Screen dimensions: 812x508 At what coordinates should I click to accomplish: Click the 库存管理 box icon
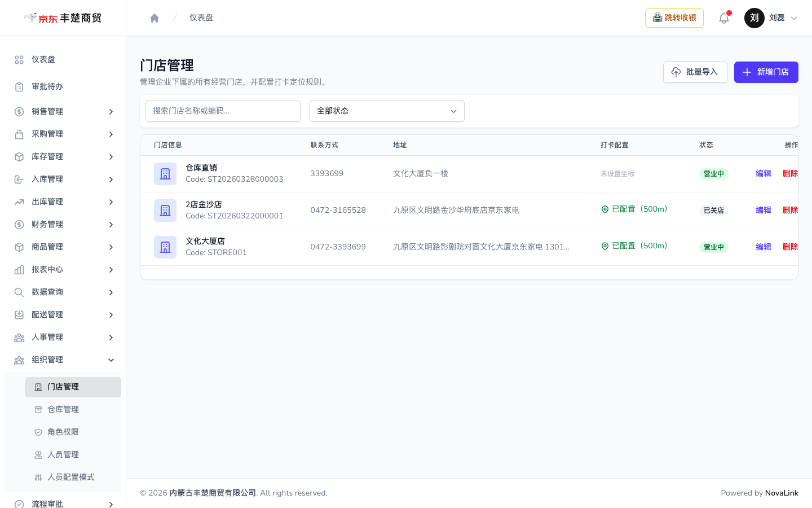point(19,157)
